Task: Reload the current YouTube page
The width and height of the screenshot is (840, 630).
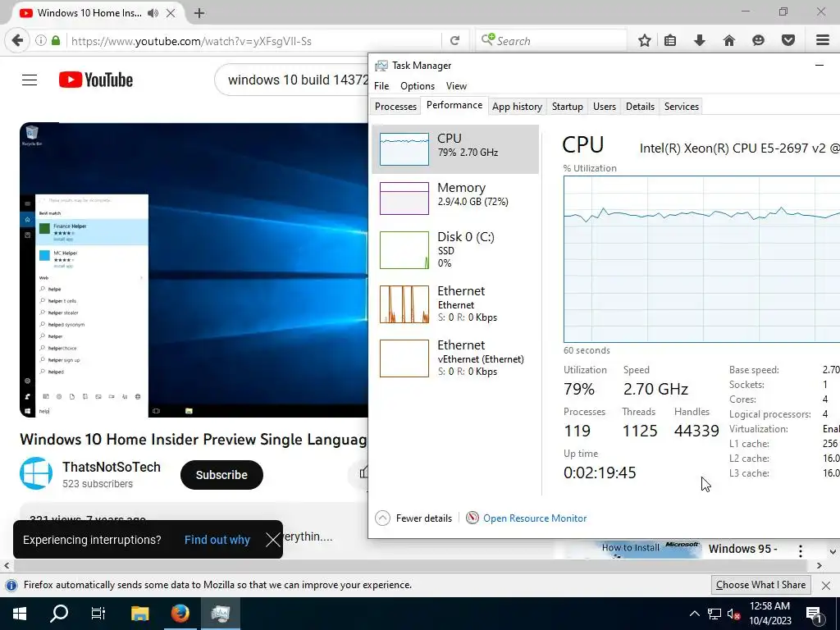Action: point(454,41)
